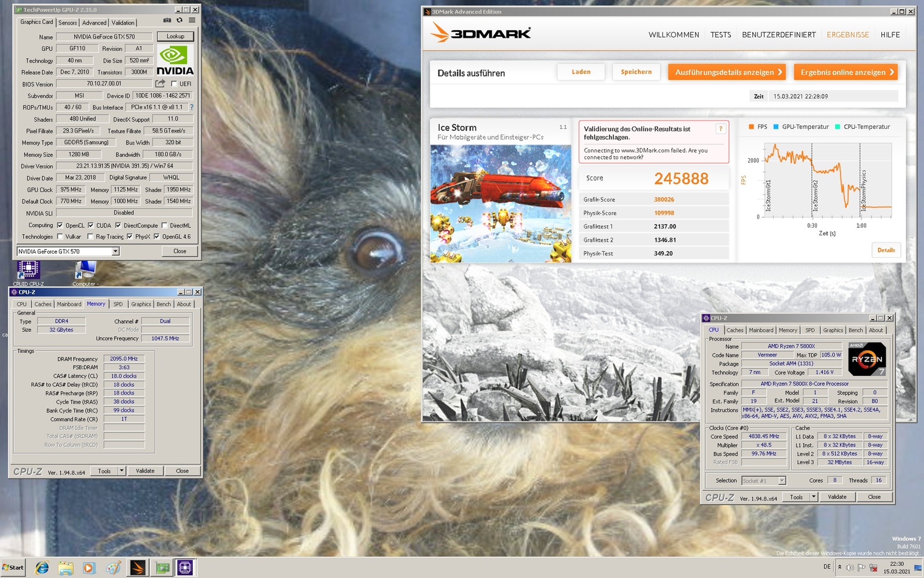Toggle the Vulkan checkbox
Image resolution: width=924 pixels, height=578 pixels.
point(60,237)
